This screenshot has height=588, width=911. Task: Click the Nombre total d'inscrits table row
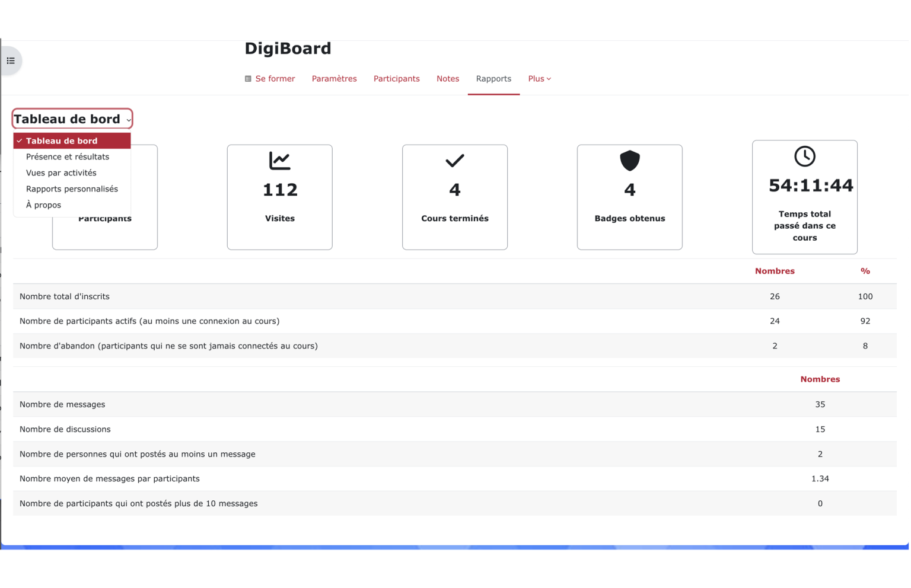click(237, 296)
